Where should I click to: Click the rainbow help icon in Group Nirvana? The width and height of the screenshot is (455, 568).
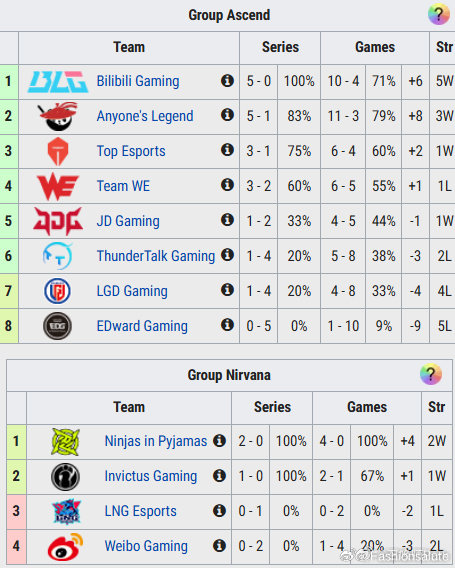pos(431,374)
